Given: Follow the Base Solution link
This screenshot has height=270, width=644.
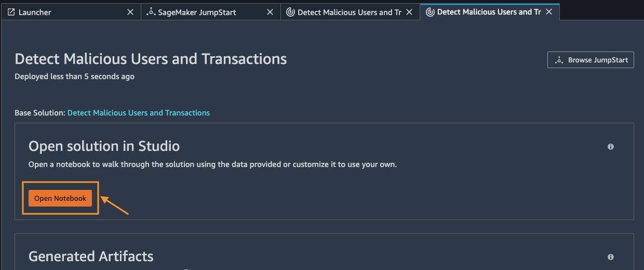Looking at the screenshot, I should (139, 112).
